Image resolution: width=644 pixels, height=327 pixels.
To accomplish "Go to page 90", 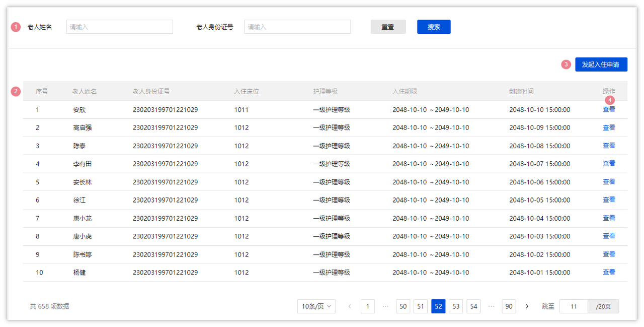I will [x=509, y=306].
